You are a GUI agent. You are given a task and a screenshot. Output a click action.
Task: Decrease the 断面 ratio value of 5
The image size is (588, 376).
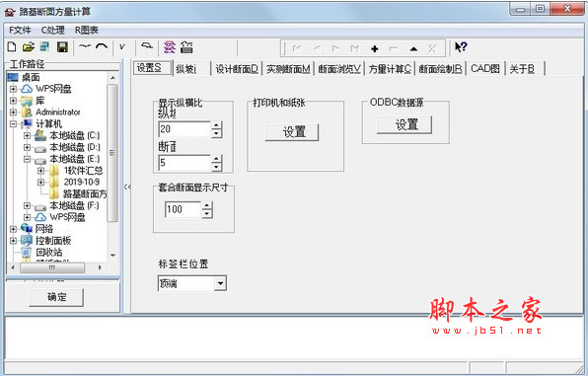click(x=216, y=167)
